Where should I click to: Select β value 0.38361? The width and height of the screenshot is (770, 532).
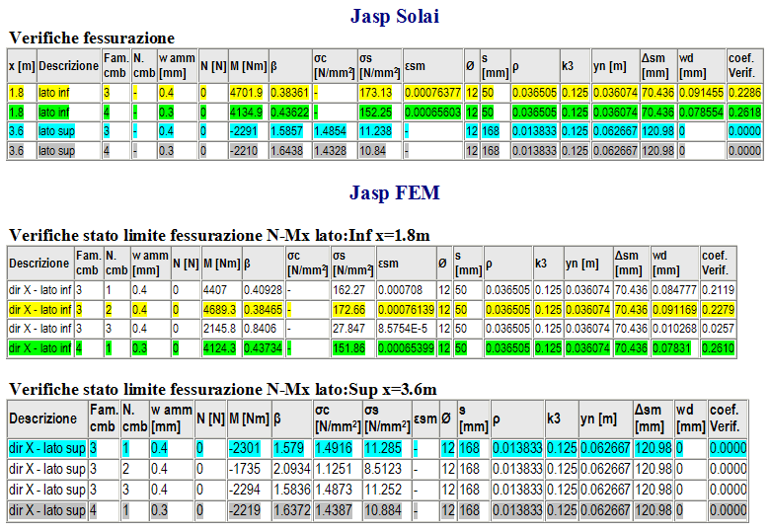pos(289,92)
